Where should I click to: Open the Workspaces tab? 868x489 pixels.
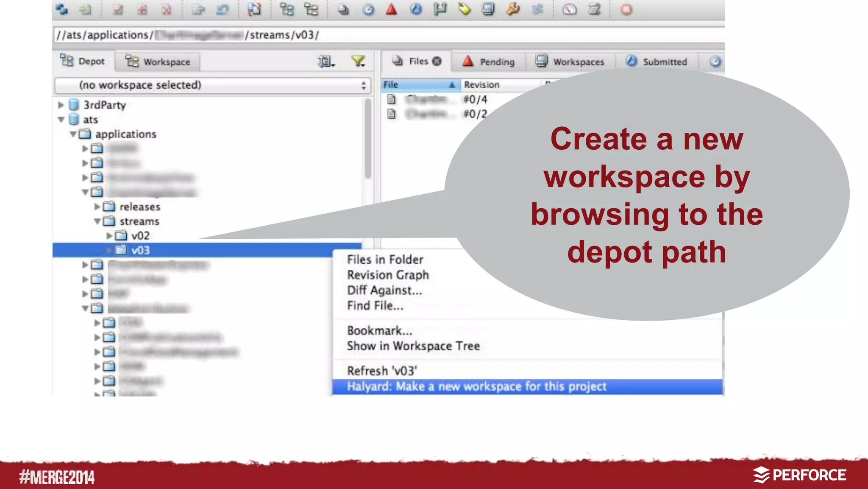point(570,62)
